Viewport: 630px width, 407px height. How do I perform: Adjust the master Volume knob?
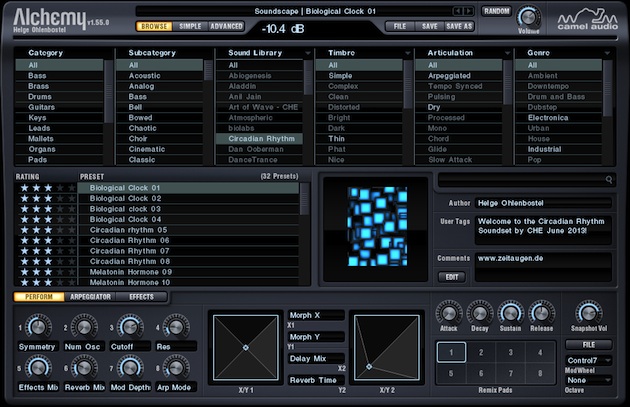528,17
